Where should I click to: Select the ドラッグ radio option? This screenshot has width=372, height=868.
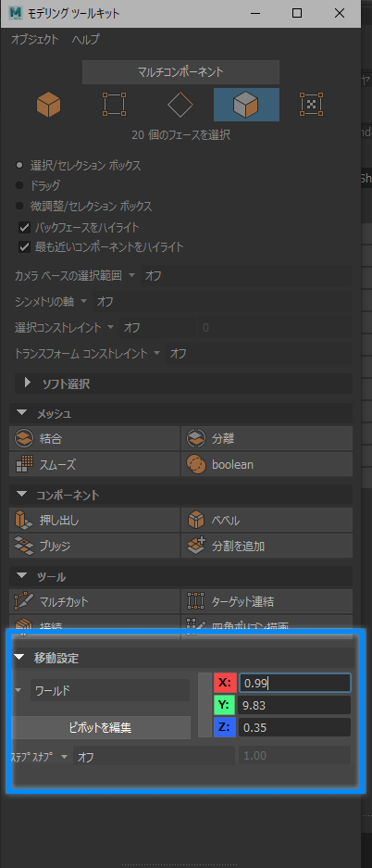point(20,185)
